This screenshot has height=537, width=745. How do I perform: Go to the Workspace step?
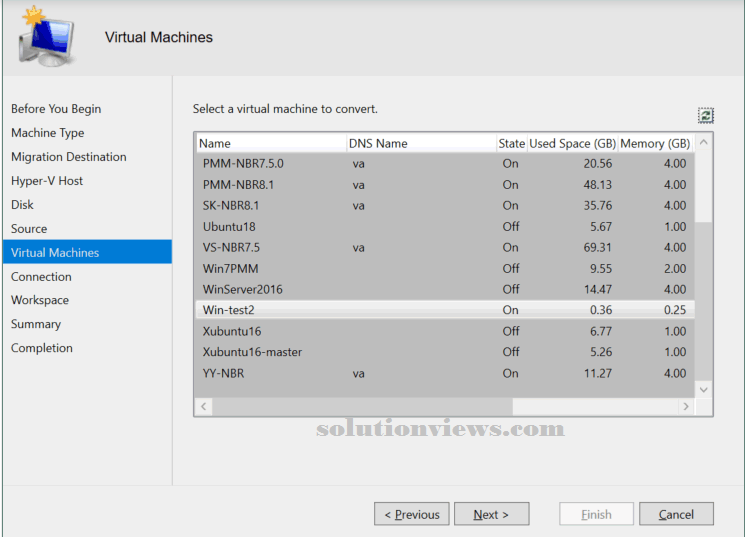click(x=40, y=300)
